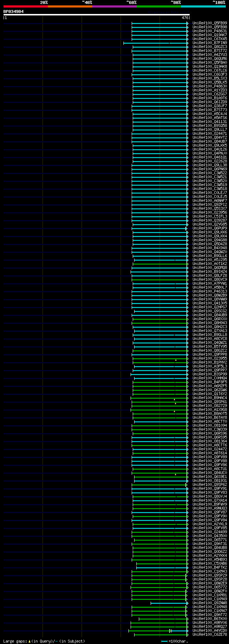
Task: Select the label UniRef100_A6NAF7
Action: [x=210, y=200]
